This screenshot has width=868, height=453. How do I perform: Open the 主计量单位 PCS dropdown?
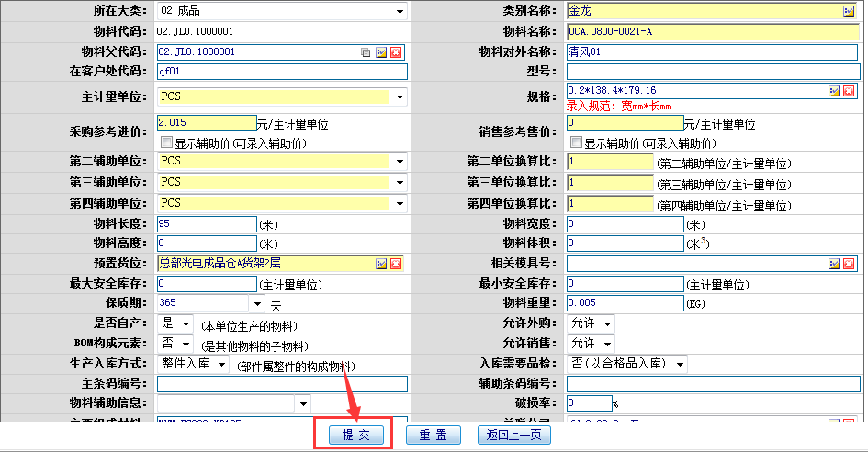(x=400, y=96)
